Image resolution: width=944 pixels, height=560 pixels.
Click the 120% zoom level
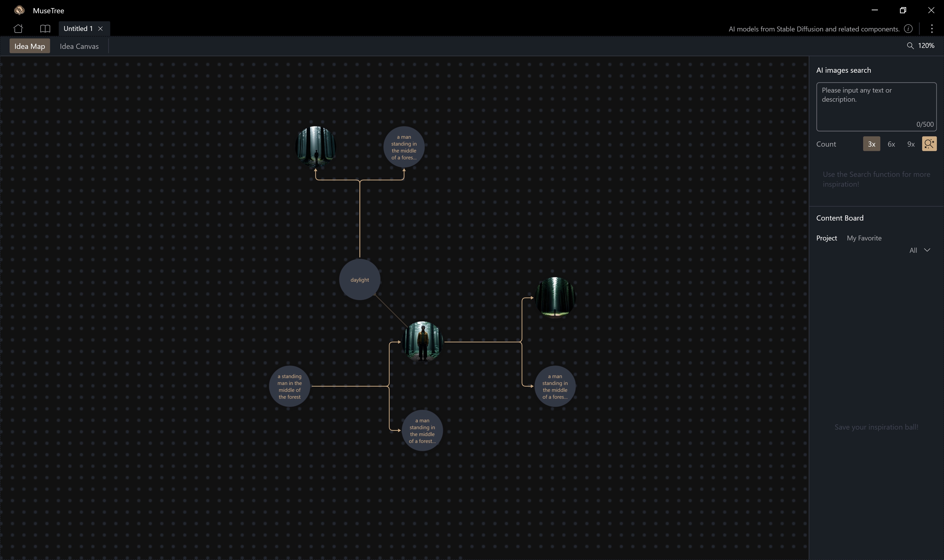click(926, 46)
